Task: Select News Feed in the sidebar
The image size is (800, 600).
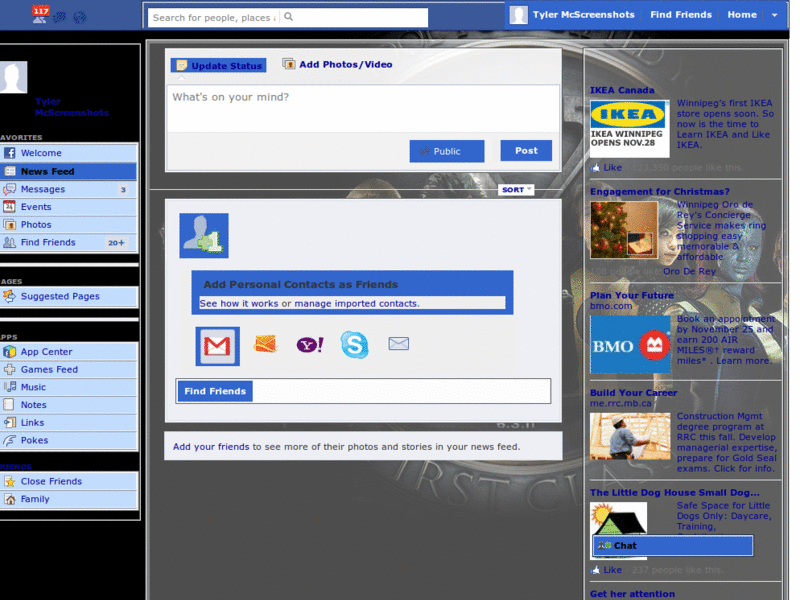Action: pos(69,171)
